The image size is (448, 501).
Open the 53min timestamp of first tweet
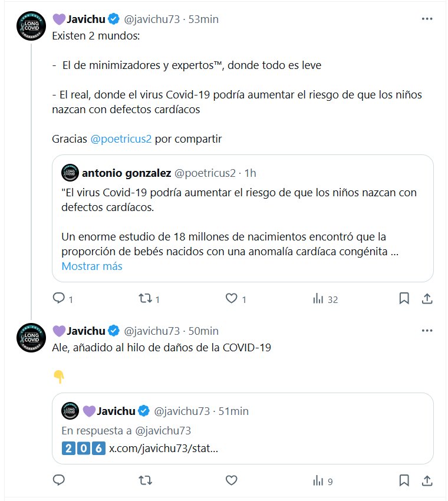click(x=203, y=19)
